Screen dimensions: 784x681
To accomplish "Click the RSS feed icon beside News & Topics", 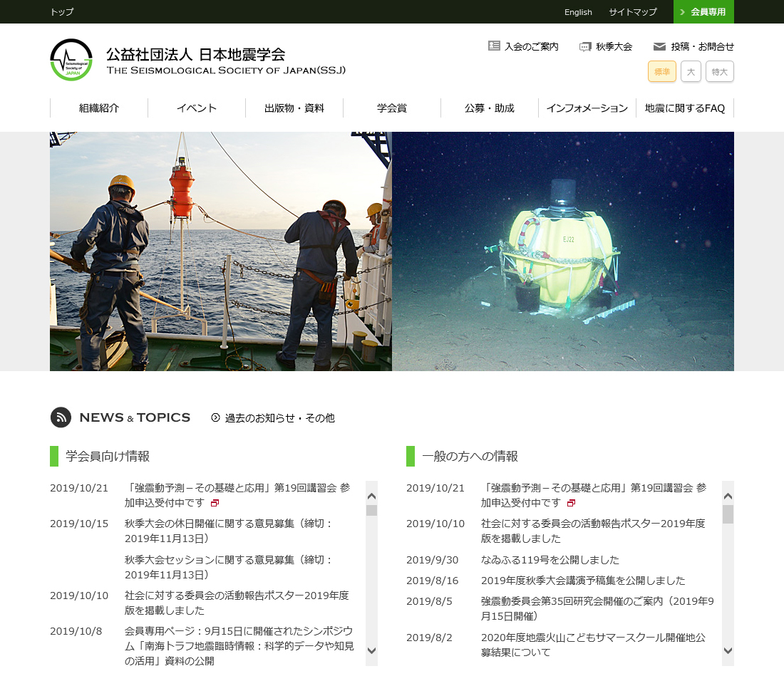I will 61,417.
